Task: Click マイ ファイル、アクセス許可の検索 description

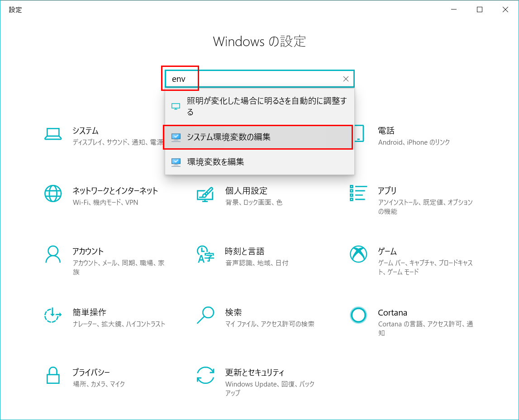Action: [270, 324]
